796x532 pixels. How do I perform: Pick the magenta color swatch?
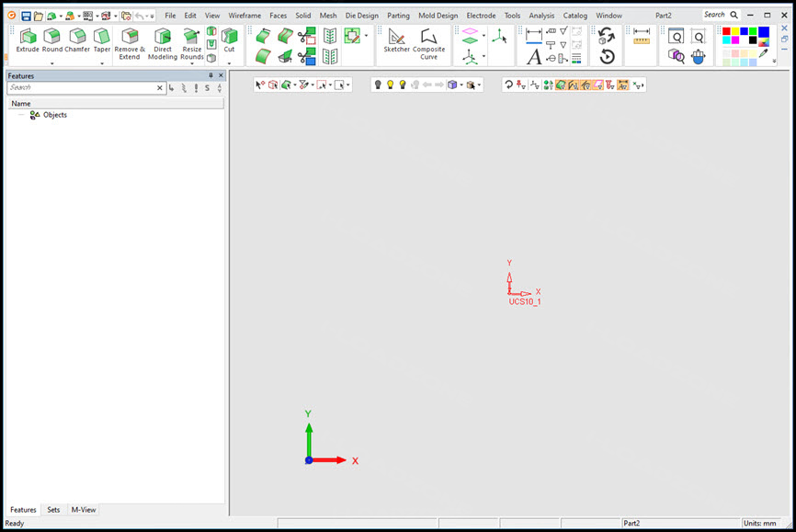pyautogui.click(x=735, y=40)
